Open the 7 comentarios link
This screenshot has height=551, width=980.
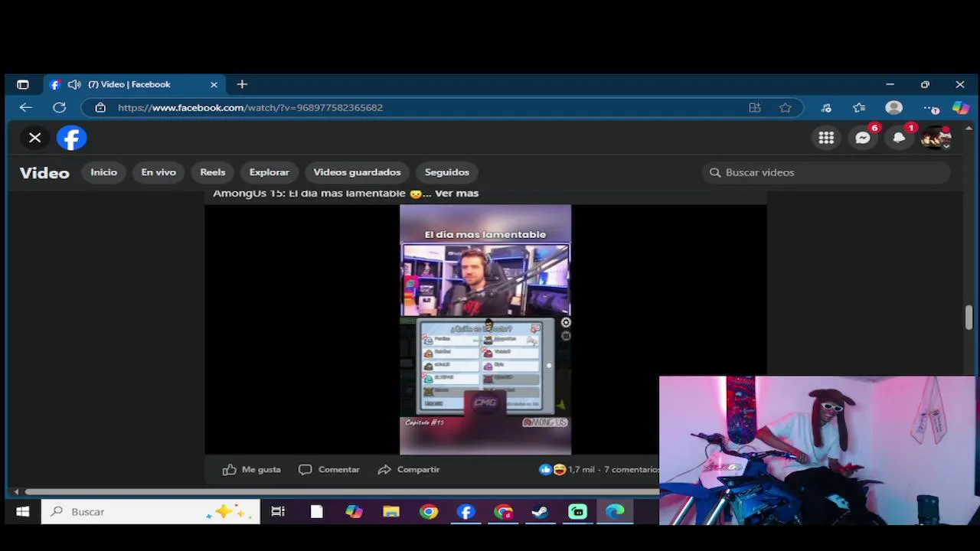[631, 469]
